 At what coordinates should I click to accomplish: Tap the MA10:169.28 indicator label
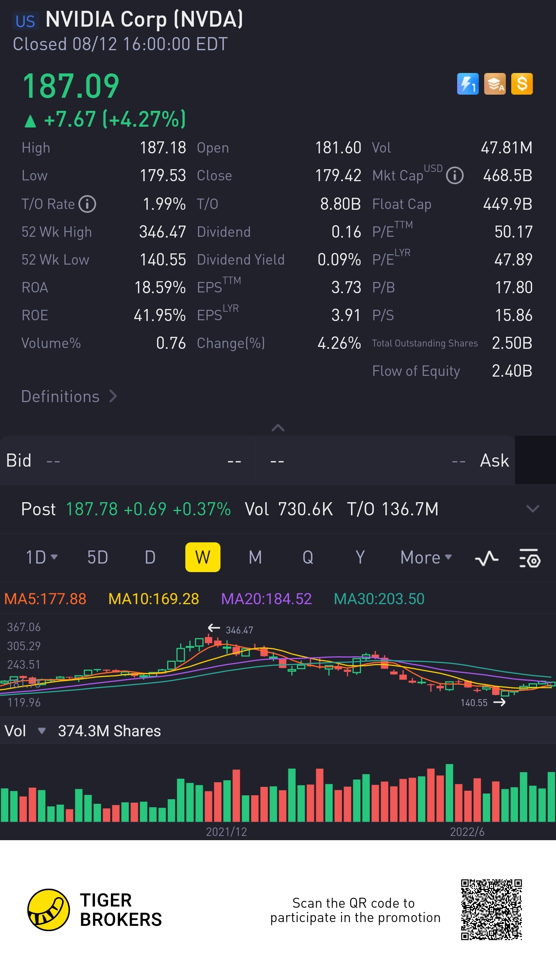(154, 599)
